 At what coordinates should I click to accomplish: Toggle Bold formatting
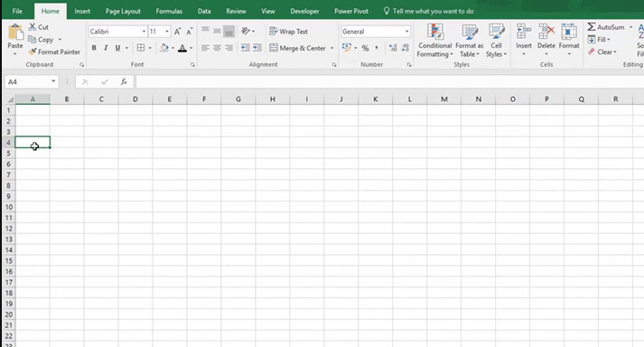(94, 48)
